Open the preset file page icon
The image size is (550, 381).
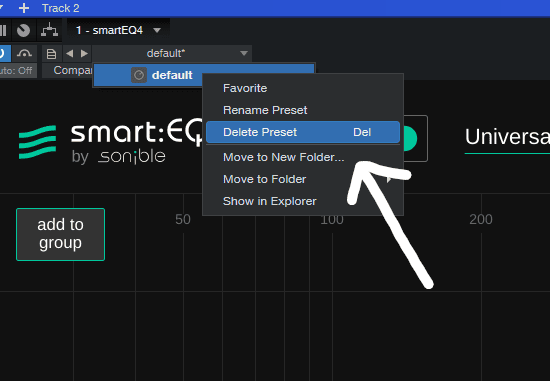[x=52, y=54]
